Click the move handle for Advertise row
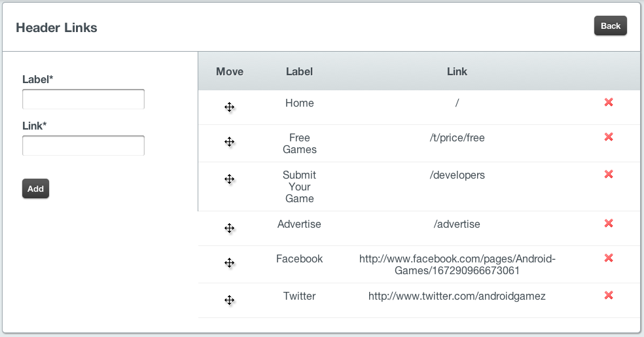This screenshot has width=644, height=337. pos(230,228)
